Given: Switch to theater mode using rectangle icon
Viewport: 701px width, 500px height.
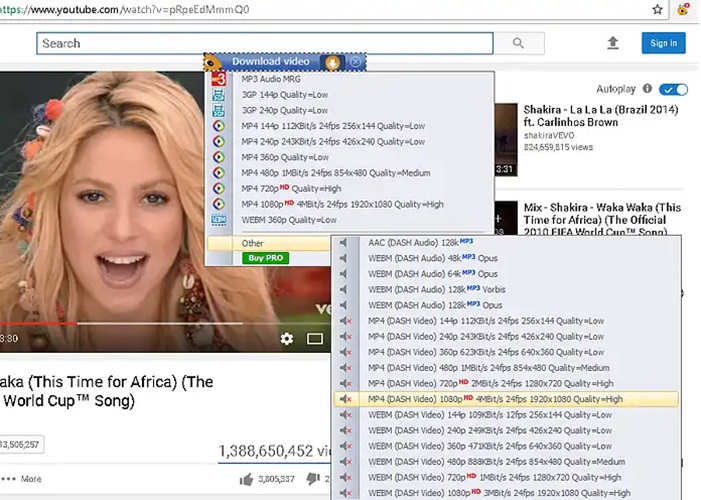Looking at the screenshot, I should [x=315, y=339].
